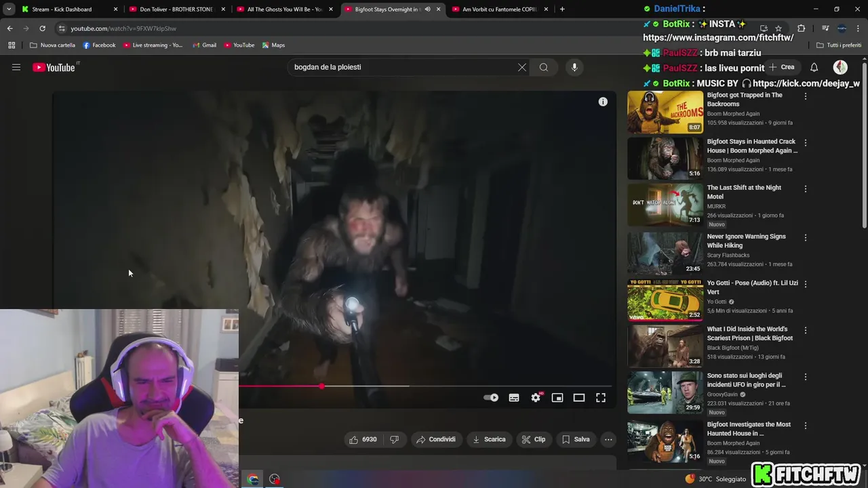Open Maps bookmark
The width and height of the screenshot is (868, 488).
coord(273,45)
